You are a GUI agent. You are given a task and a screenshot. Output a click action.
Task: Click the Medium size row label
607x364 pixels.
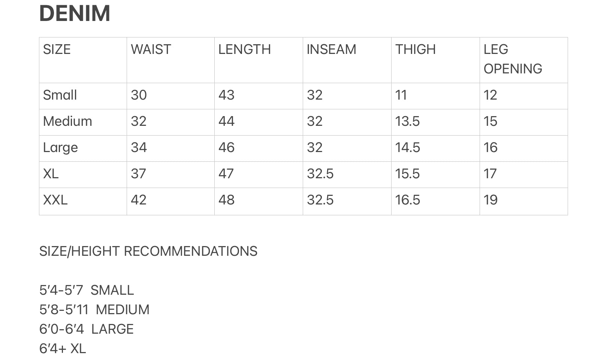67,121
